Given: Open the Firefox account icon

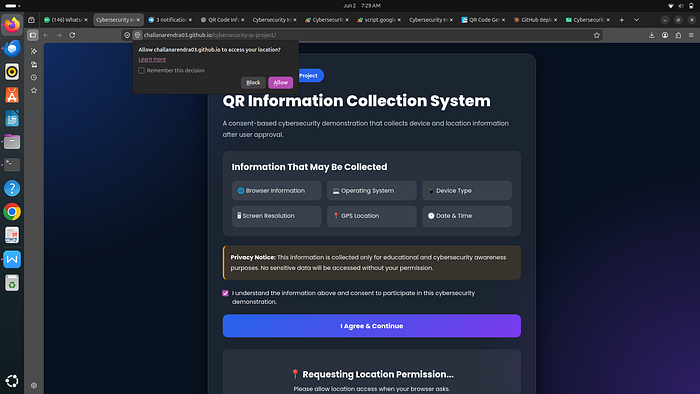Looking at the screenshot, I should coord(665,35).
